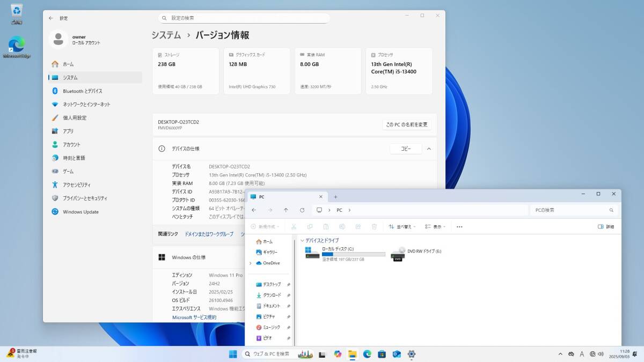Screen dimensions: 644x362
Task: Open a new tab in File Explorer
Action: click(336, 197)
